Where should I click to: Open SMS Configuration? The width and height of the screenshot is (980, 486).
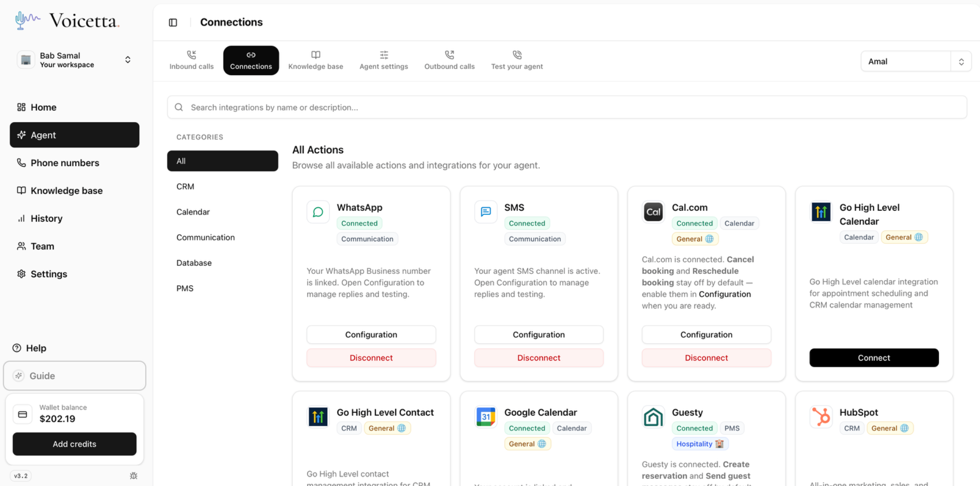[539, 335]
